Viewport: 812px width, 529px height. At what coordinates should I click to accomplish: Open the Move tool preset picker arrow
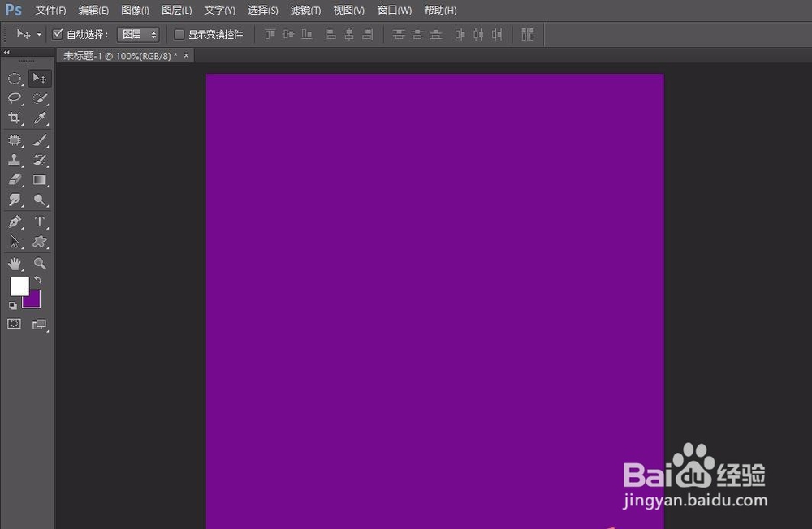(x=39, y=35)
